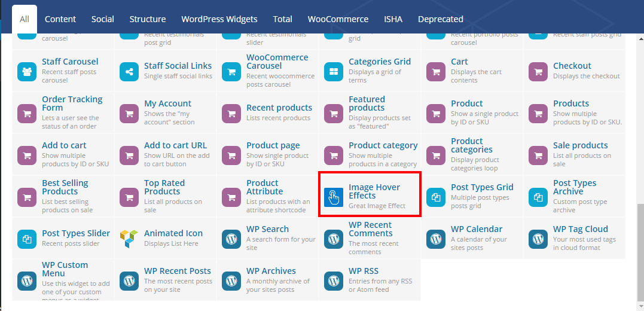Image resolution: width=644 pixels, height=311 pixels.
Task: Open the Deprecated tab
Action: coord(441,19)
